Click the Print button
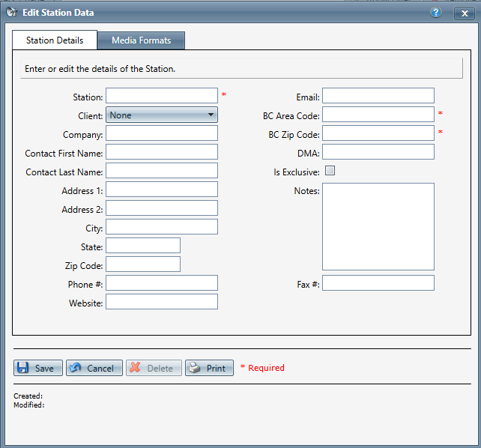The image size is (481, 448). tap(209, 368)
